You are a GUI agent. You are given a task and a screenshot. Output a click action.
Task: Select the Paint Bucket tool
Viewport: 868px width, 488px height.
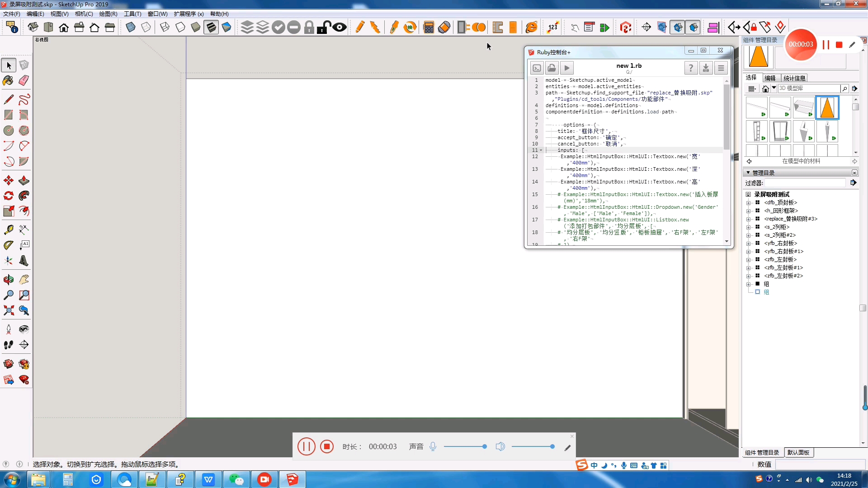[8, 80]
